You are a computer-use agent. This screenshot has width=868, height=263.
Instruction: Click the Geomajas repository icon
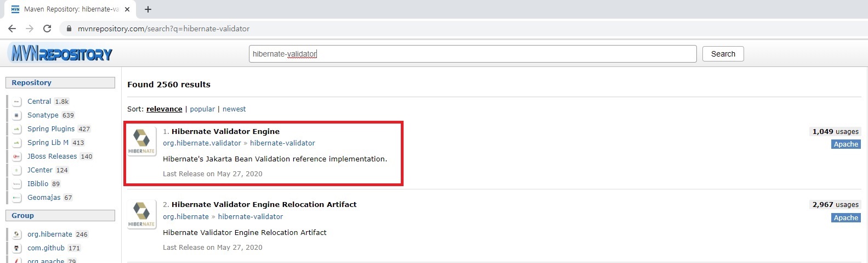pyautogui.click(x=17, y=198)
